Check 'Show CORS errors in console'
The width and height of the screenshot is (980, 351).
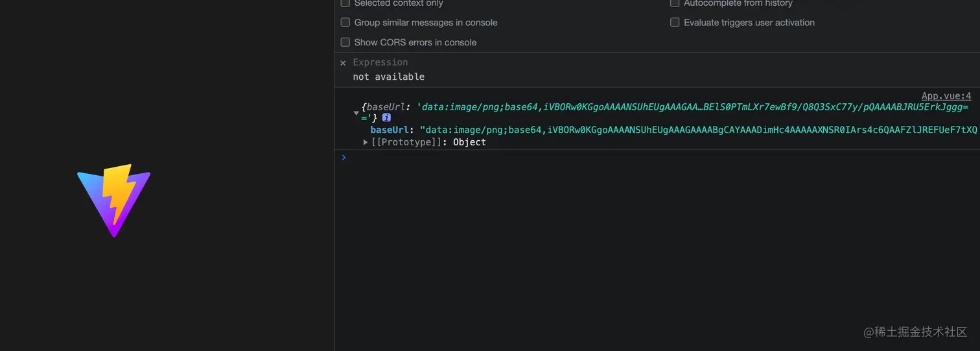pos(345,43)
